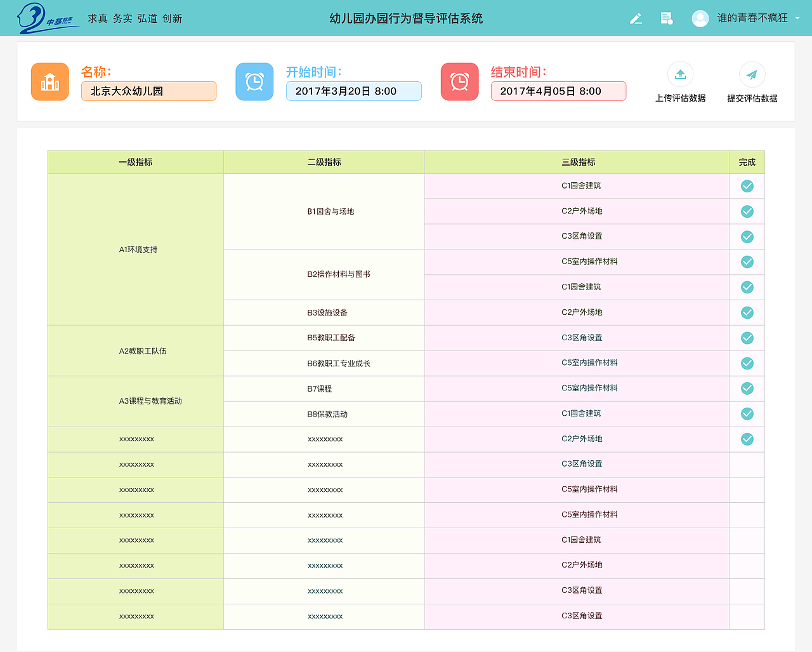812x652 pixels.
Task: Click the user avatar circle in the header
Action: point(700,18)
